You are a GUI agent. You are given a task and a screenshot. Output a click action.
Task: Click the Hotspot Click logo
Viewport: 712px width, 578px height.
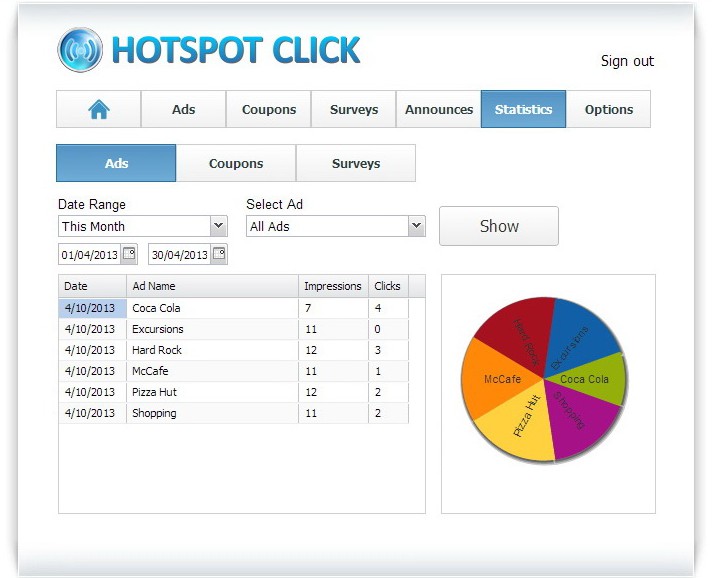click(209, 50)
